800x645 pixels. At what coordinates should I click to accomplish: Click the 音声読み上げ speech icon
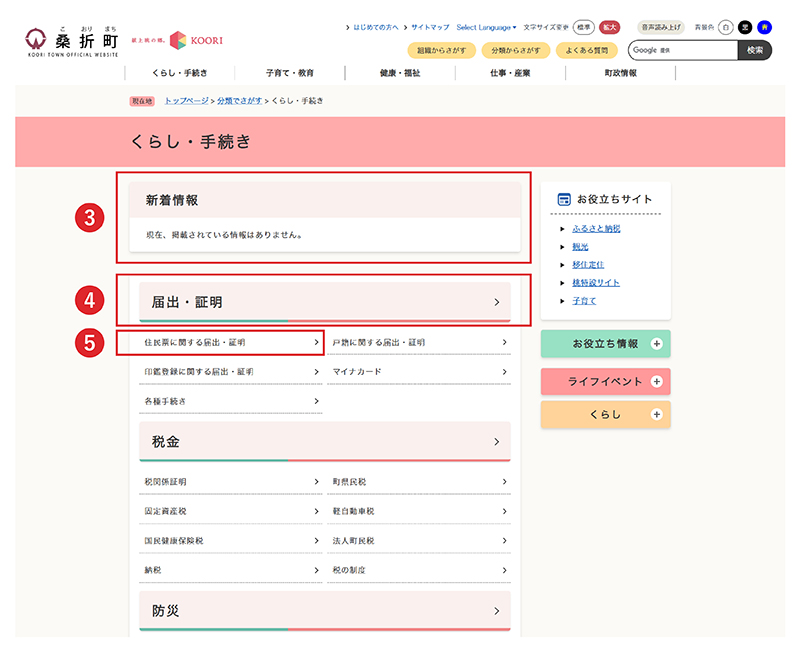point(660,26)
